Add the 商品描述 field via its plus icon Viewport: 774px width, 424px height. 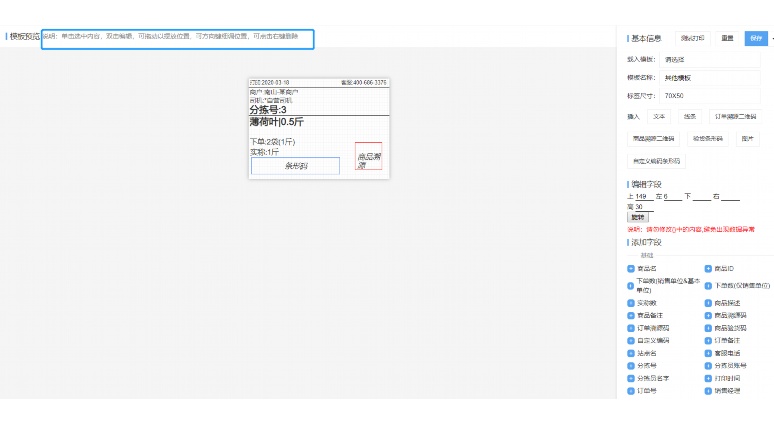(x=708, y=303)
